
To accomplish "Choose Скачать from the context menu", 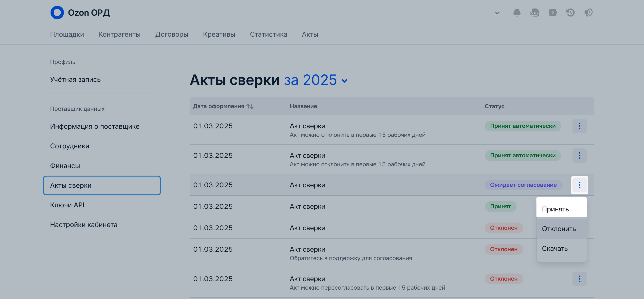I will coord(555,248).
